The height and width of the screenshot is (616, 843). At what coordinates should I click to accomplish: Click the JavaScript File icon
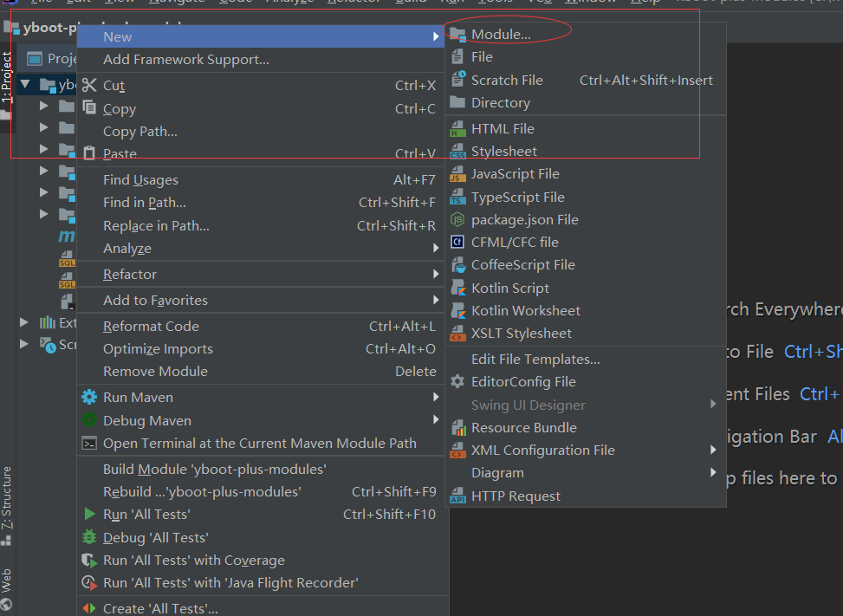(x=457, y=174)
